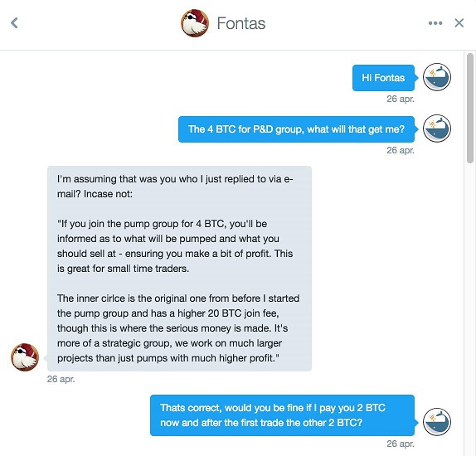Select the 'Thats correct' blue message bubble
This screenshot has width=476, height=456.
coord(282,415)
